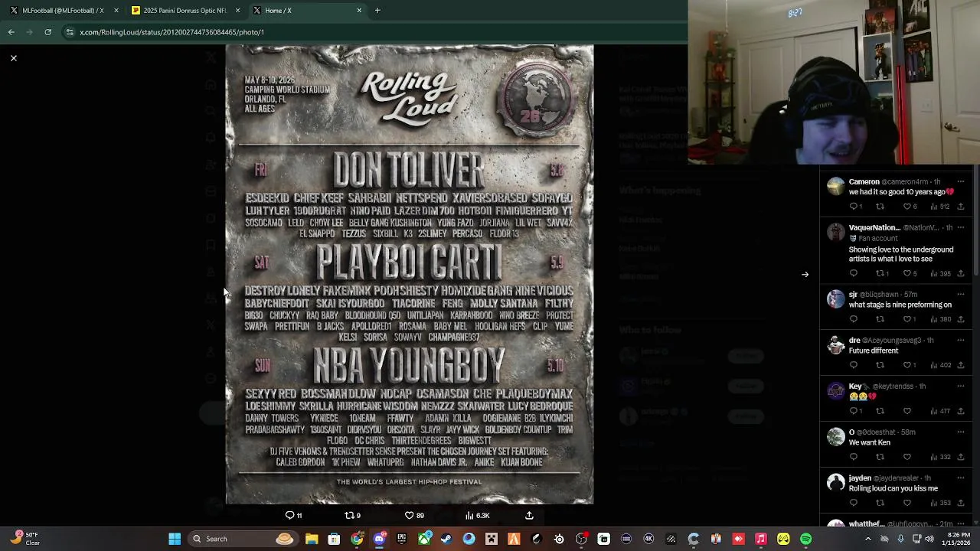Open Cameron's profile avatar
Image resolution: width=980 pixels, height=551 pixels.
[835, 186]
